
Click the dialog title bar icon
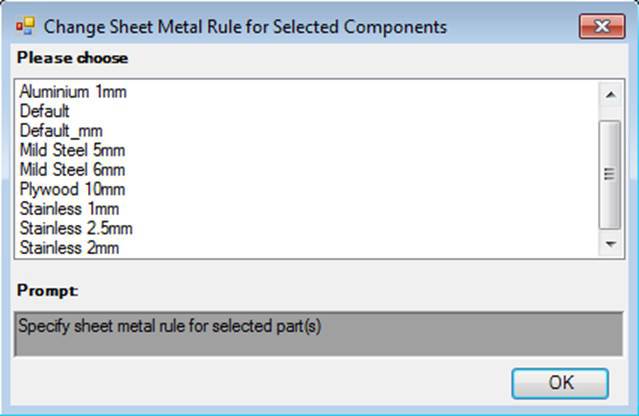pyautogui.click(x=25, y=26)
